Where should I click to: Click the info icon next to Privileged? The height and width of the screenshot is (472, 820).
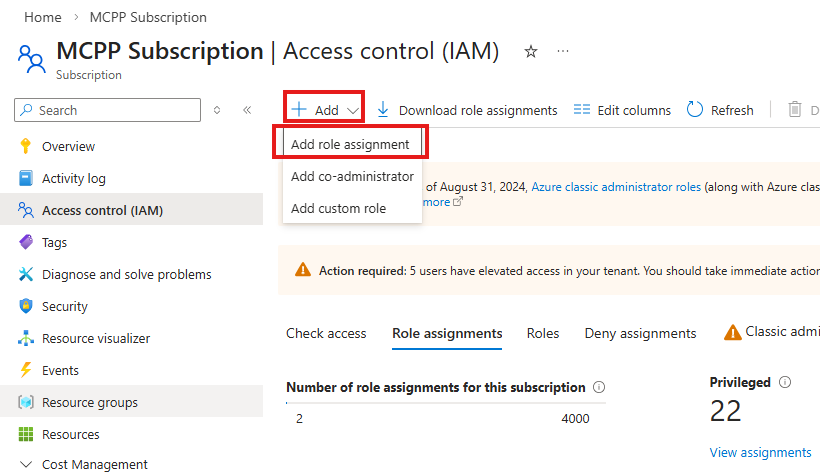[x=785, y=382]
